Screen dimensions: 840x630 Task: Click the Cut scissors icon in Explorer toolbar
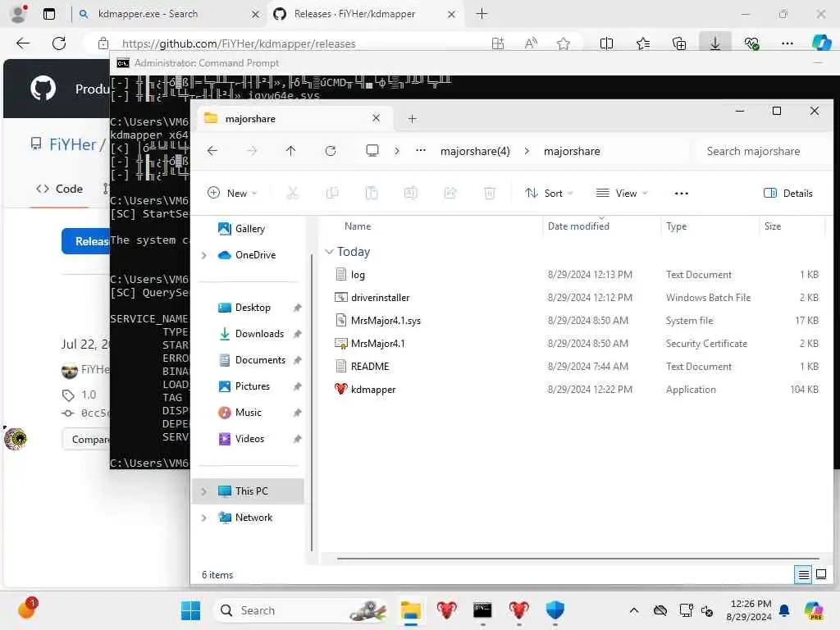293,193
